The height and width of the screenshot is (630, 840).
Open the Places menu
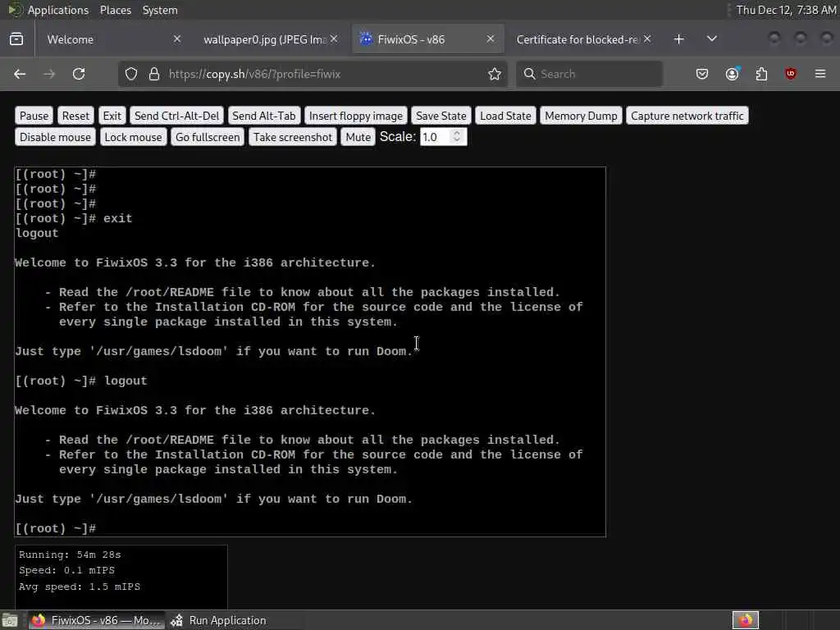(116, 10)
